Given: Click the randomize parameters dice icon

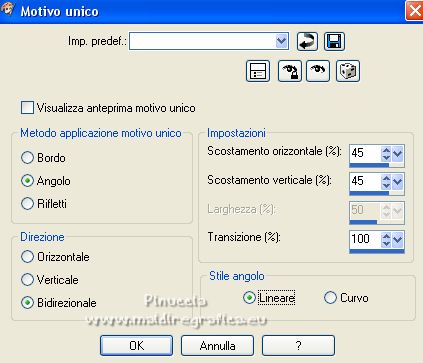Looking at the screenshot, I should coord(348,71).
